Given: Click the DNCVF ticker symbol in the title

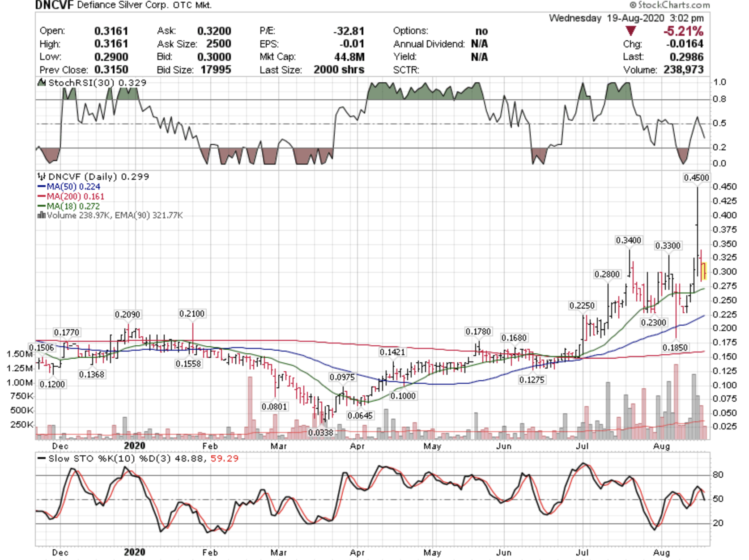Looking at the screenshot, I should point(54,5).
